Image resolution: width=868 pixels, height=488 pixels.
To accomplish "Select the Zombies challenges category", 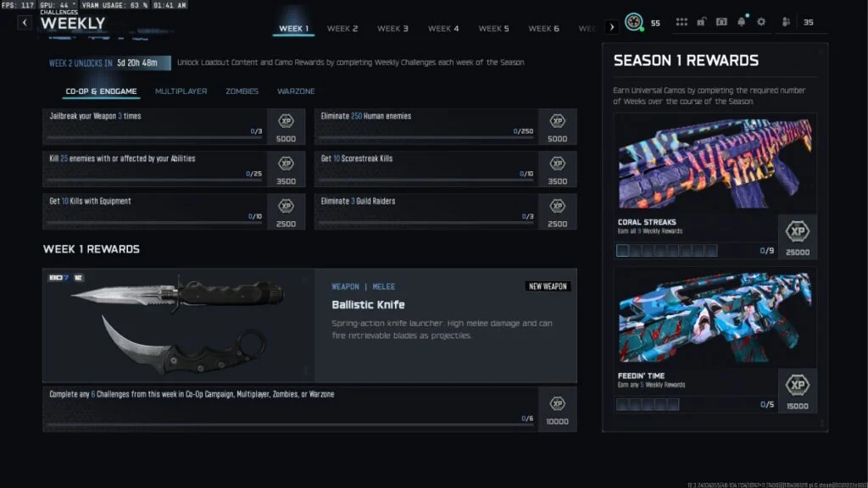I will (242, 91).
